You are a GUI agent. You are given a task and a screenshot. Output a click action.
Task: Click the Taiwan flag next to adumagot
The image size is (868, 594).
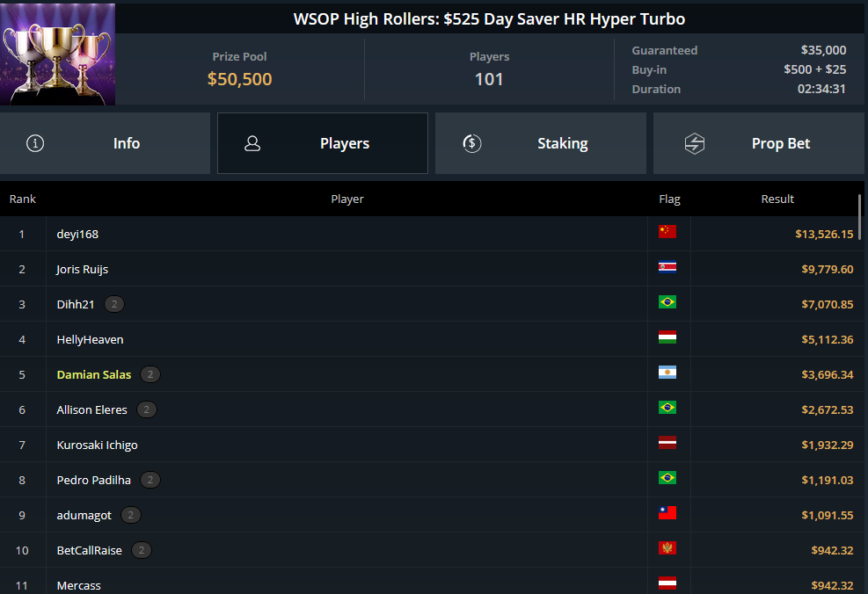coord(667,513)
